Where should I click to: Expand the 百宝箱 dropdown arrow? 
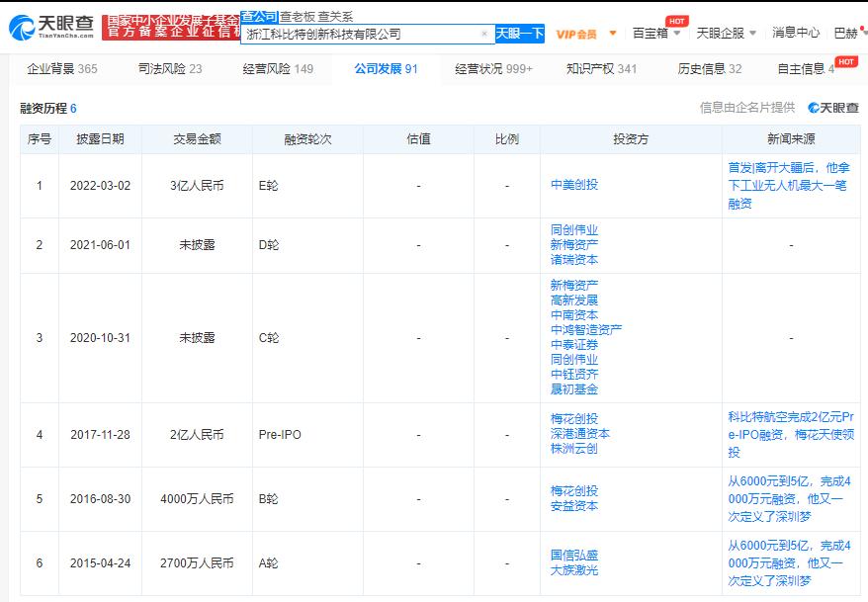click(x=676, y=34)
